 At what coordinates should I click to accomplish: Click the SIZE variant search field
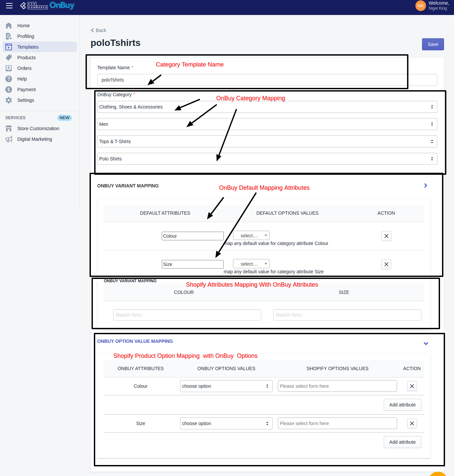coord(347,315)
